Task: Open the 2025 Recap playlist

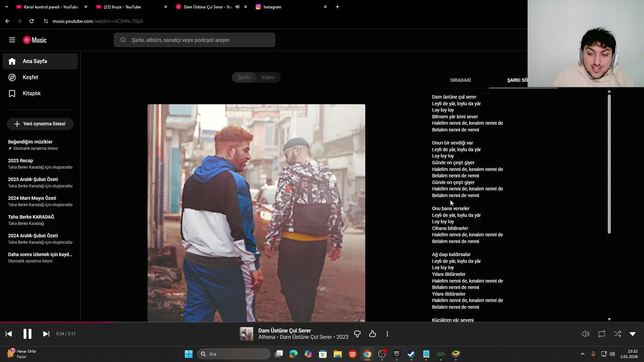Action: [x=40, y=163]
